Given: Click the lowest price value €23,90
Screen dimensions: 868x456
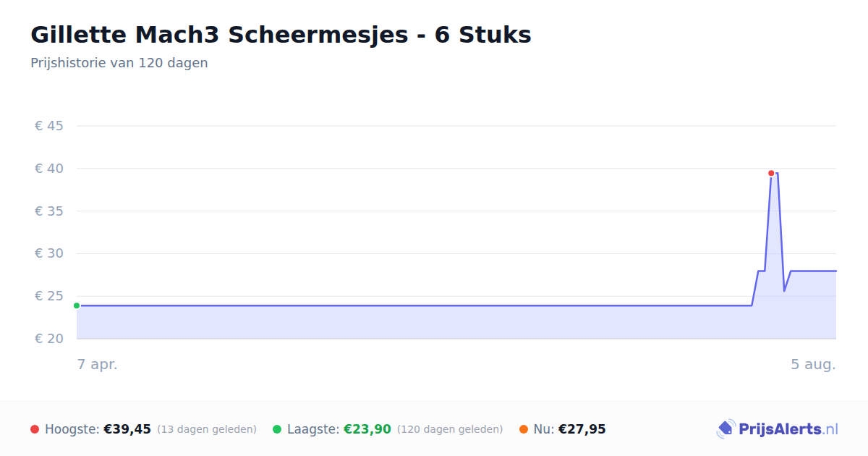Looking at the screenshot, I should click(367, 429).
